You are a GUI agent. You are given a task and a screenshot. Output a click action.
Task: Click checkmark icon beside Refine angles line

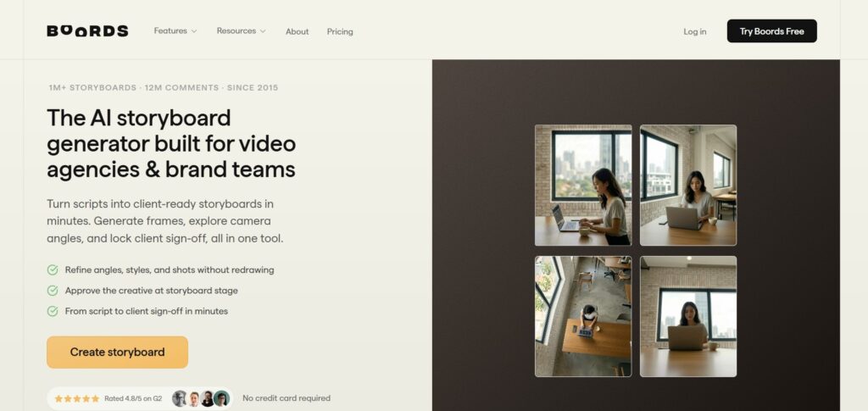53,270
